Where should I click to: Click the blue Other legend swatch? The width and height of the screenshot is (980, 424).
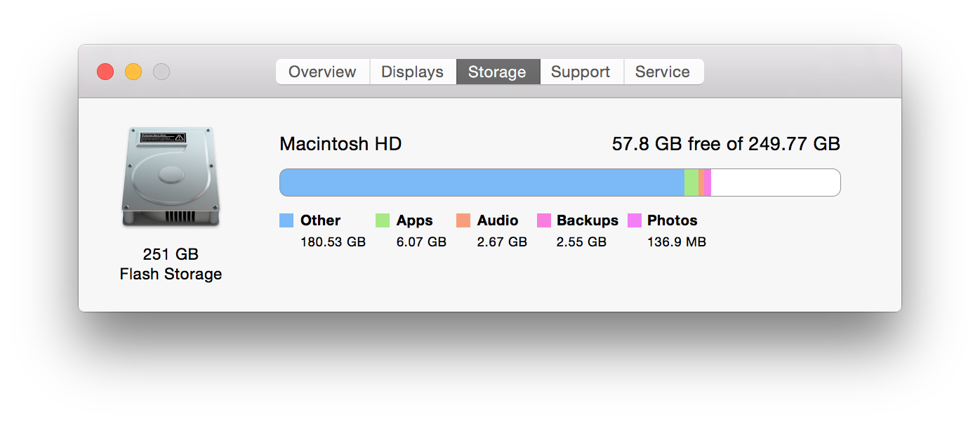[286, 220]
